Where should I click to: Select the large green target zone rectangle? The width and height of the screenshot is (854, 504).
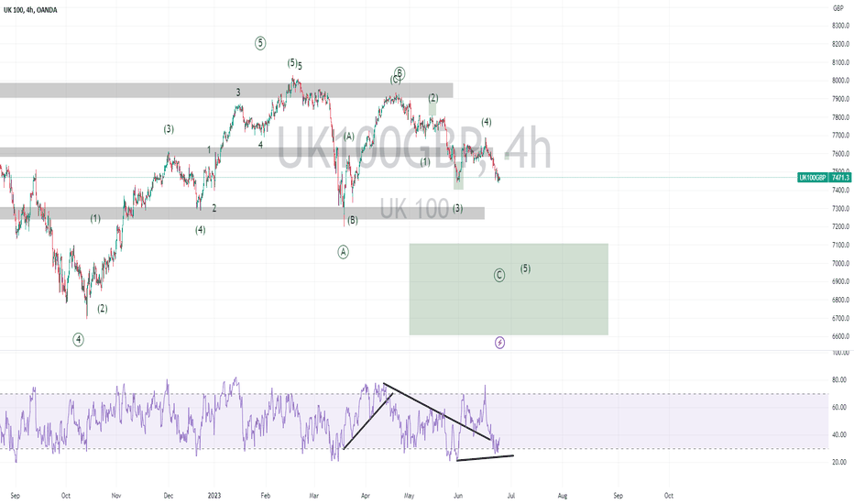tap(509, 290)
